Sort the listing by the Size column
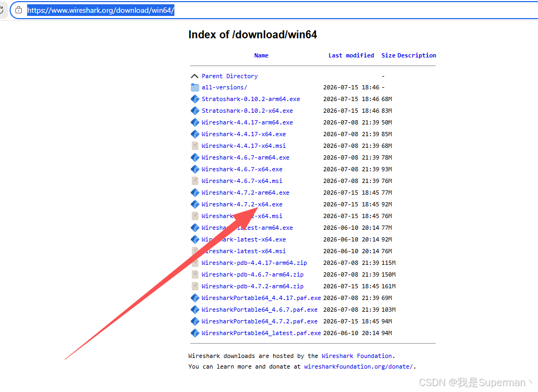 (x=389, y=55)
